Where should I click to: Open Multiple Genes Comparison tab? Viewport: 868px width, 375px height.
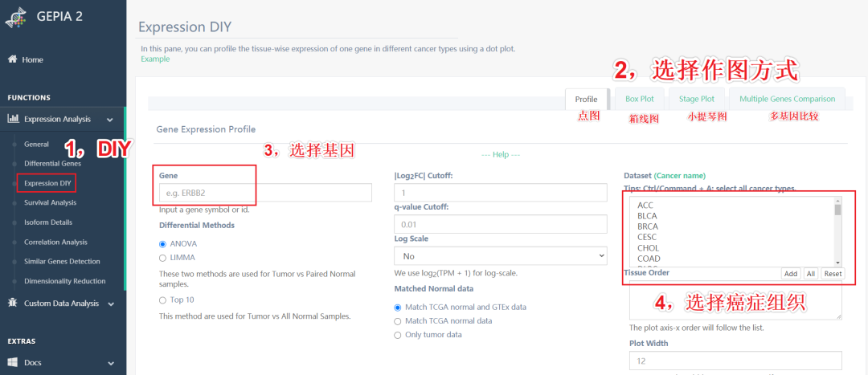(x=787, y=99)
